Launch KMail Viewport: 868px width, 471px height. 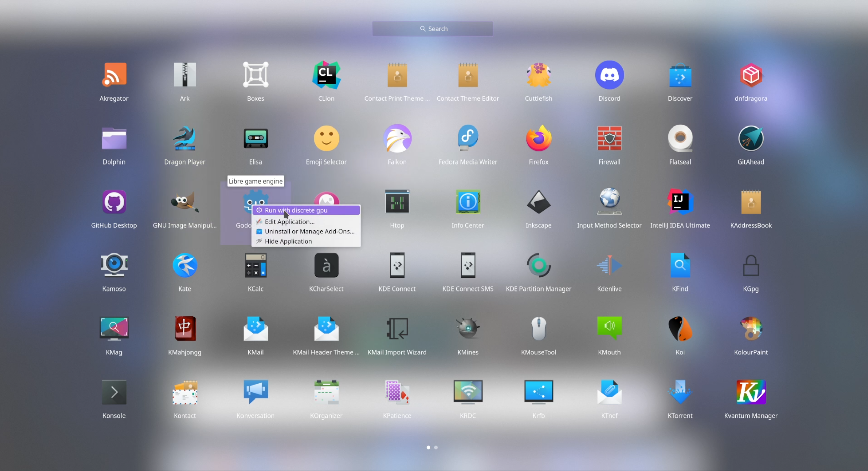pos(255,329)
